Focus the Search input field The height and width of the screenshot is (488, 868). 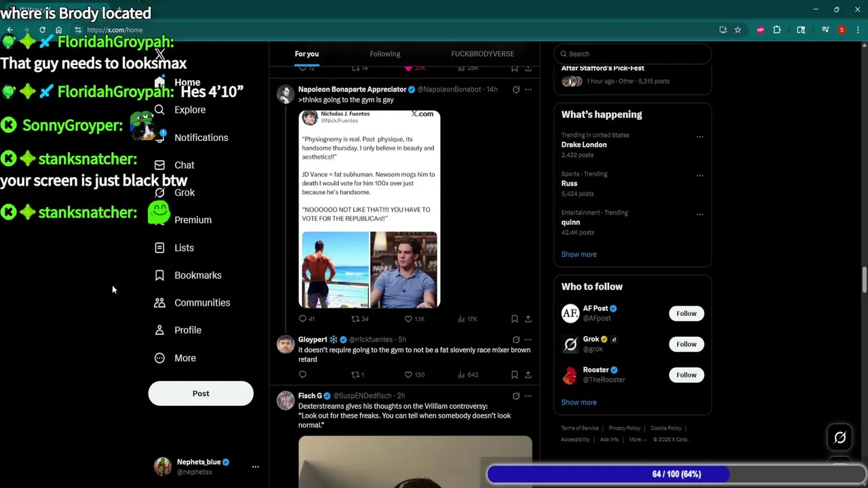(632, 54)
